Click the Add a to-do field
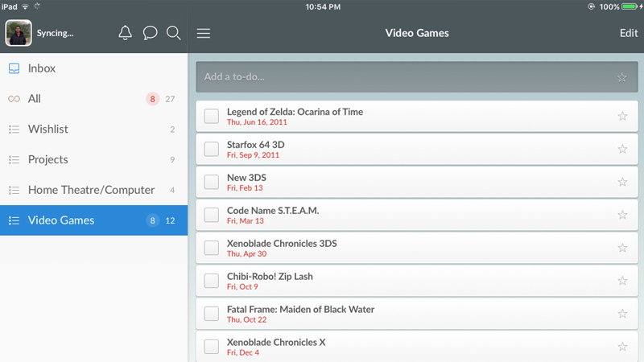Viewport: 644px width, 362px height. coord(417,76)
